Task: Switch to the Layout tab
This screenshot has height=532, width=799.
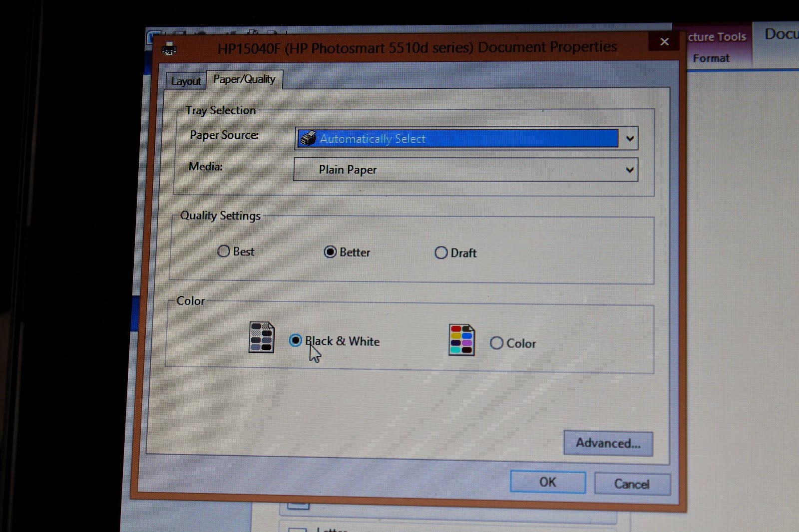Action: click(x=186, y=81)
